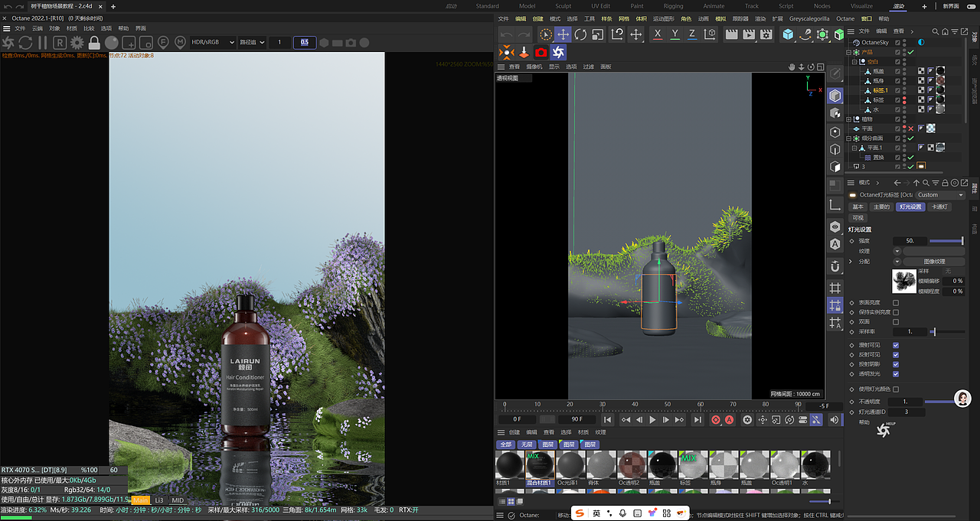Expand the 分配 parameter chevron
Viewport: 980px width, 521px height.
(851, 262)
